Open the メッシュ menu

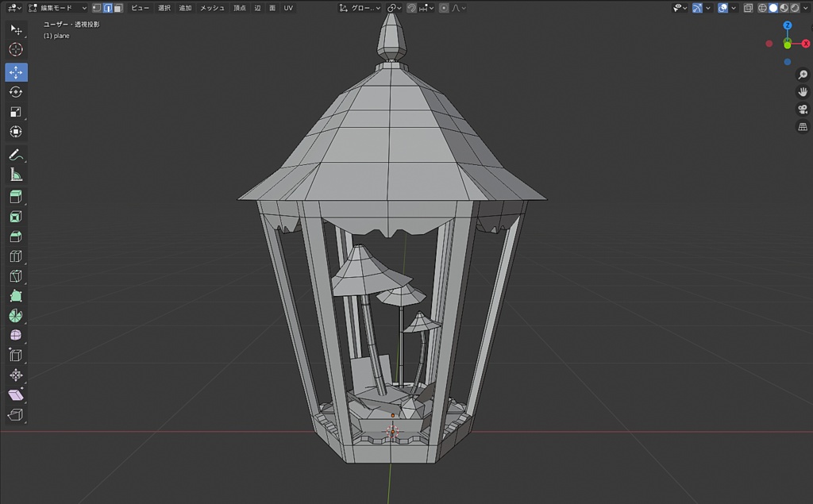point(213,8)
